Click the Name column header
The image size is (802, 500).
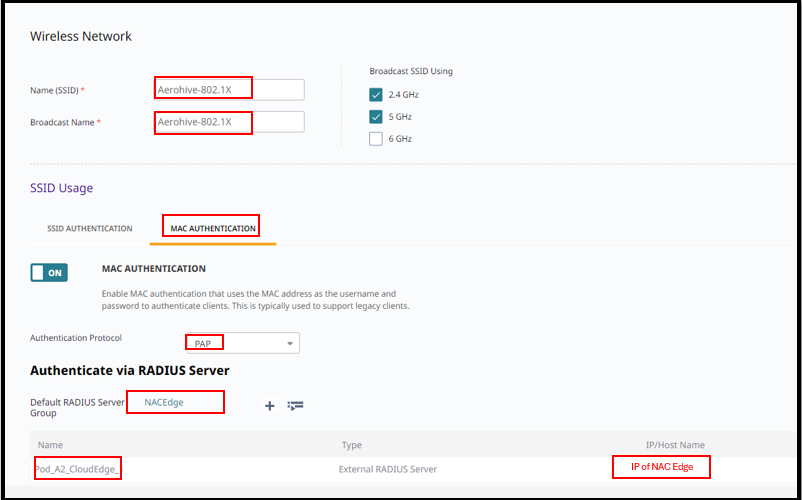tap(50, 445)
